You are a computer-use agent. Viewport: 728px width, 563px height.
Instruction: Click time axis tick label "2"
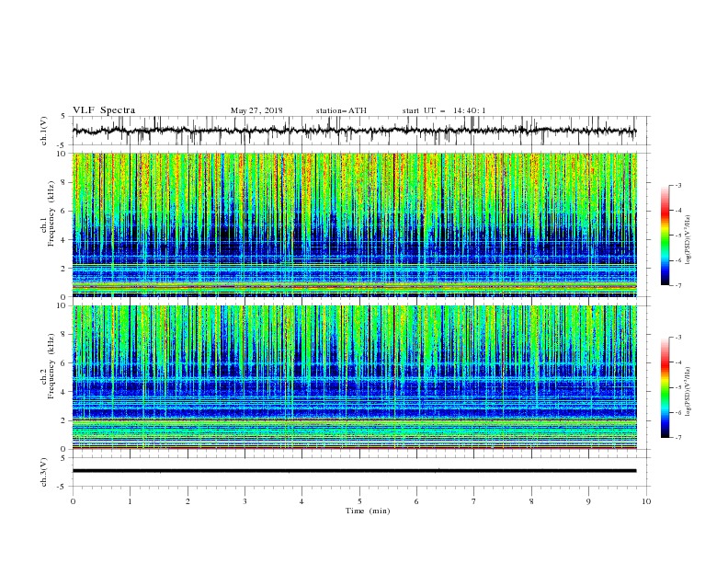coord(188,501)
